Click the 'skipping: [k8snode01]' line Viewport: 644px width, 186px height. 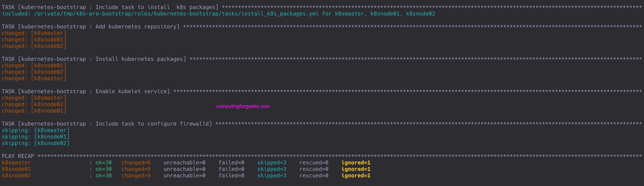pos(36,137)
